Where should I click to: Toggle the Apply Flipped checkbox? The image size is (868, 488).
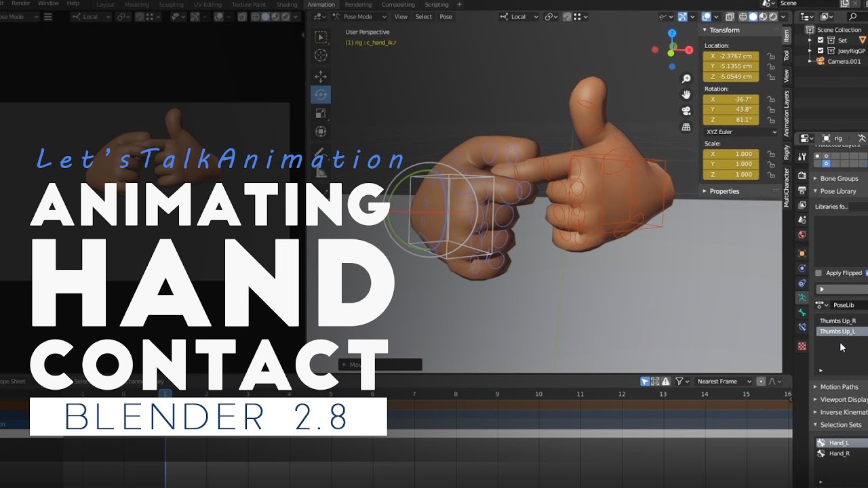818,273
